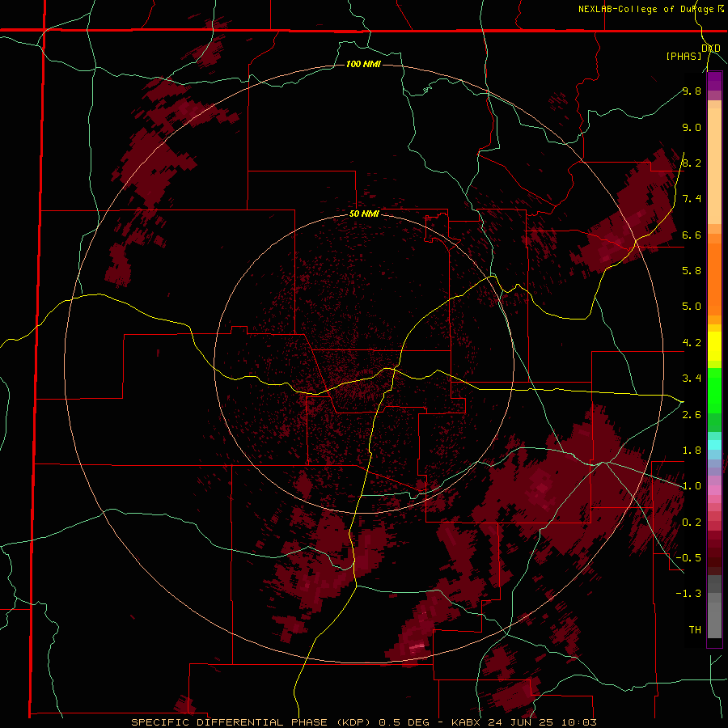Click the 50 NMI range ring label
Screen dimensions: 728x728
[364, 214]
